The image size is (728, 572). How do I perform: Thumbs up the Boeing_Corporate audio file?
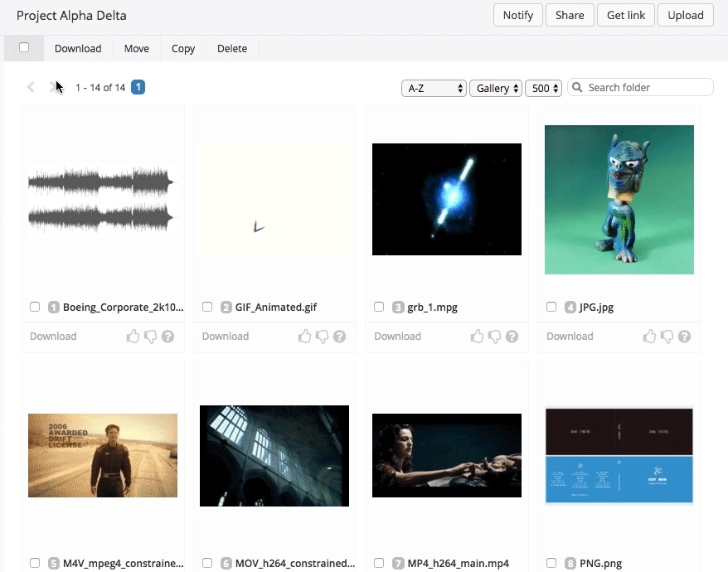tap(133, 337)
